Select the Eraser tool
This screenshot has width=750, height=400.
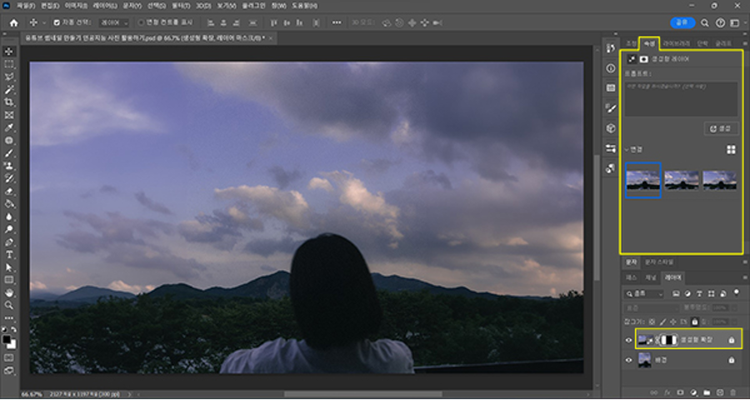pos(9,191)
